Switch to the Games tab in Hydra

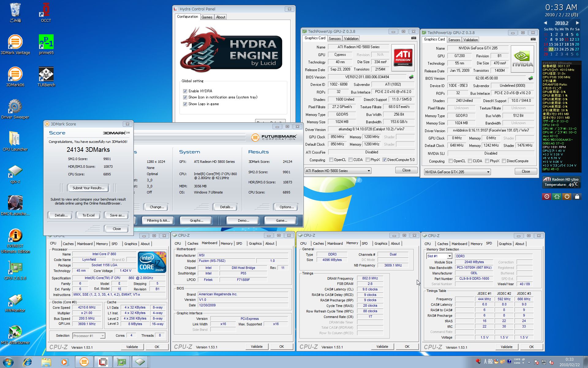tap(207, 17)
